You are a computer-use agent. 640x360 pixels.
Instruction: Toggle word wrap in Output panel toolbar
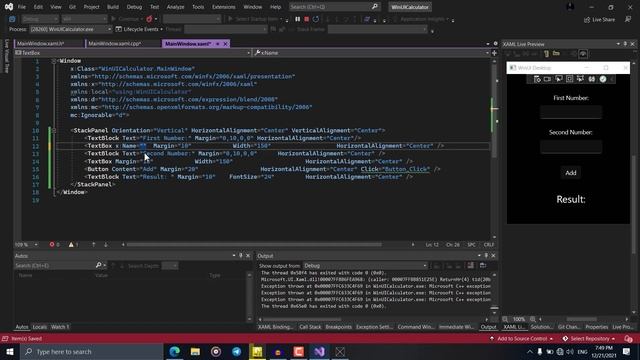471,266
